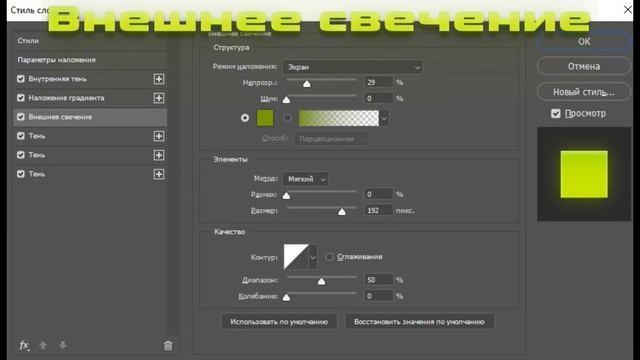Click plus icon on the bottommost Тень row
Viewport: 640px width, 360px height.
(159, 174)
